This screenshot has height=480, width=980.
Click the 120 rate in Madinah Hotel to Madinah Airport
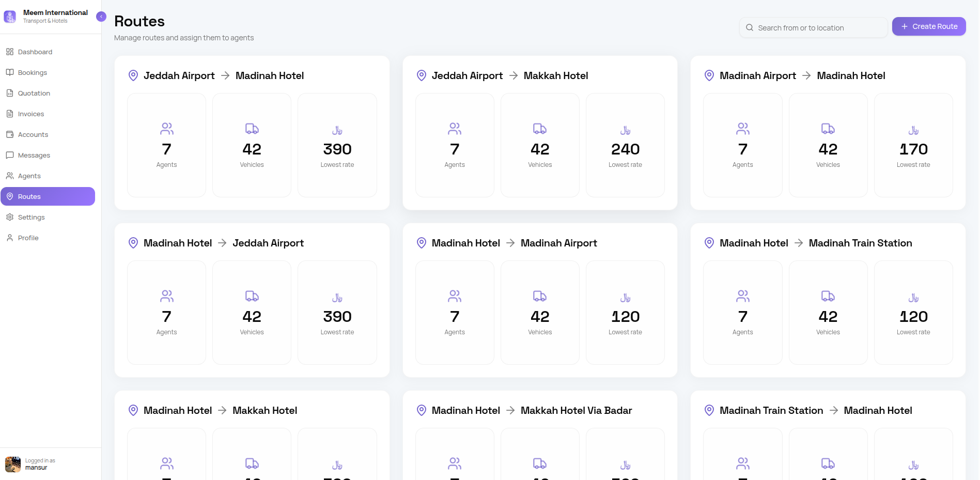(x=626, y=316)
